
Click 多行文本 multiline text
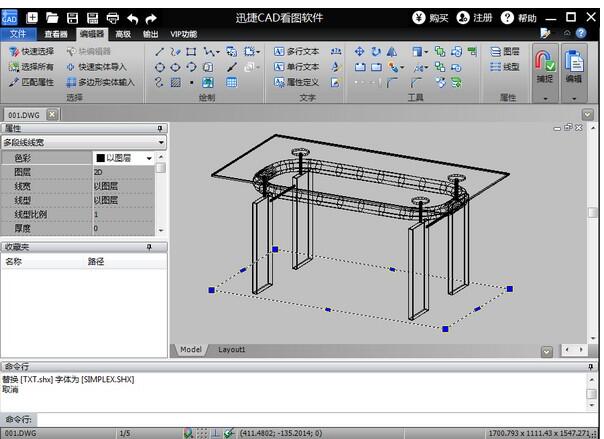click(x=297, y=52)
